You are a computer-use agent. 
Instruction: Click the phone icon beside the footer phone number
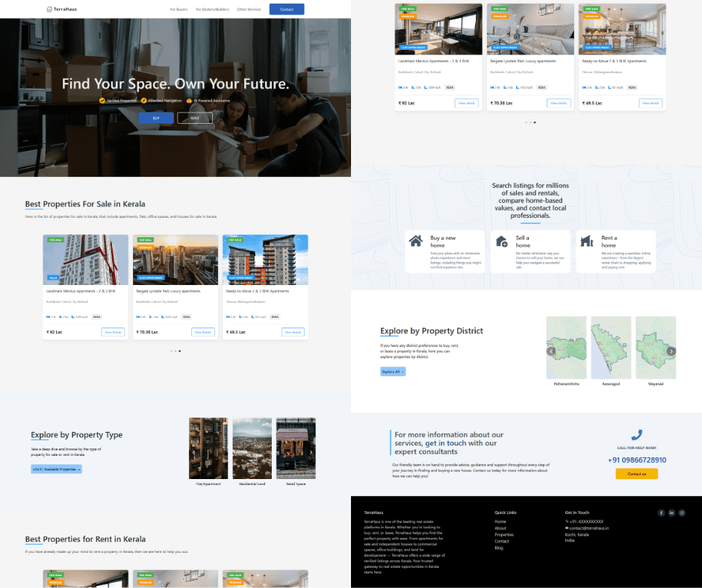pyautogui.click(x=567, y=522)
